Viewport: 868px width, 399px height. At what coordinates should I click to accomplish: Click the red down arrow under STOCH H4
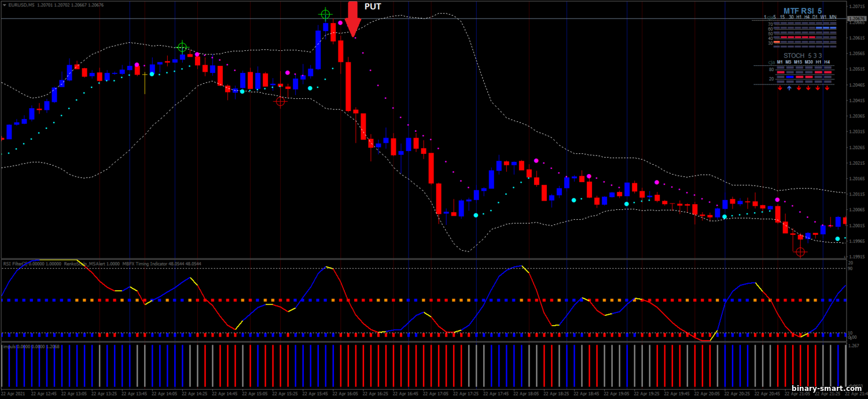click(827, 88)
